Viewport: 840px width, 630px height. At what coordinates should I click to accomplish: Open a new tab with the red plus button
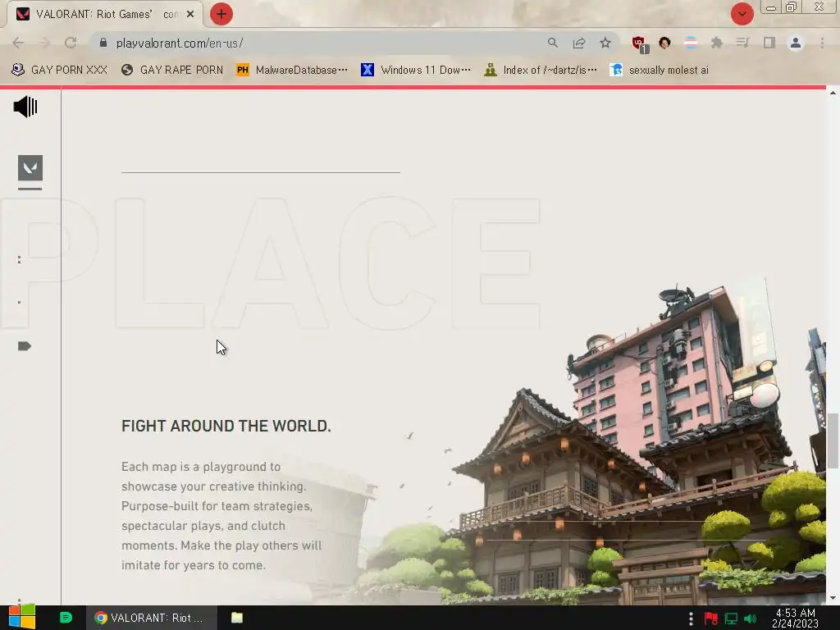point(221,14)
